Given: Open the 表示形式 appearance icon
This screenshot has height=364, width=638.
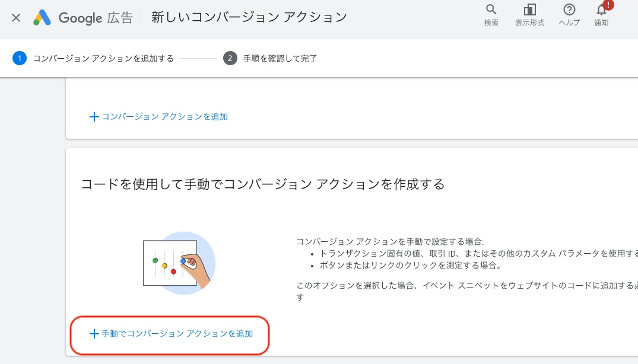Looking at the screenshot, I should [529, 9].
